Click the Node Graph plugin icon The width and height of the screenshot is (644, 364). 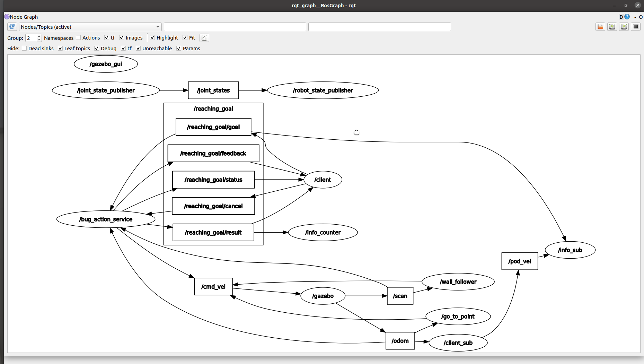7,17
